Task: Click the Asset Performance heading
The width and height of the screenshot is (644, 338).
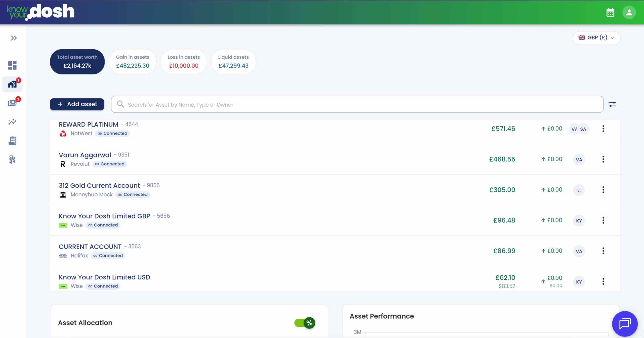Action: coord(382,316)
